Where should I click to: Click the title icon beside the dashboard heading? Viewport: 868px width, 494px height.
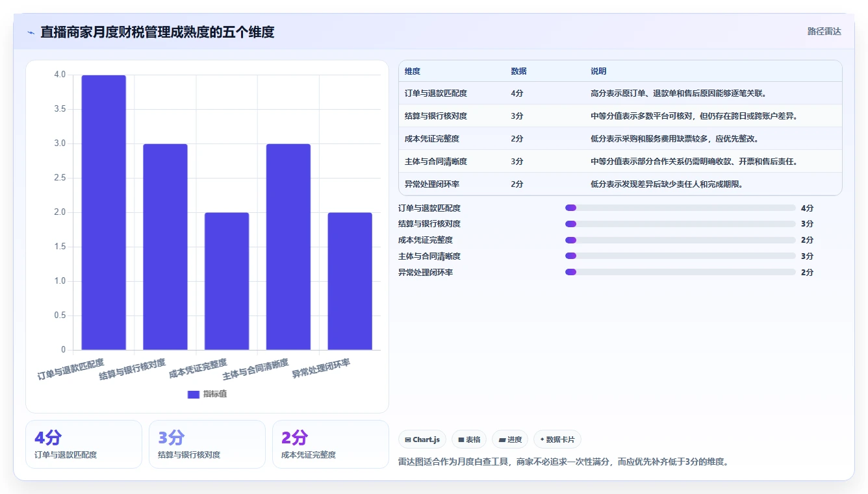click(31, 32)
